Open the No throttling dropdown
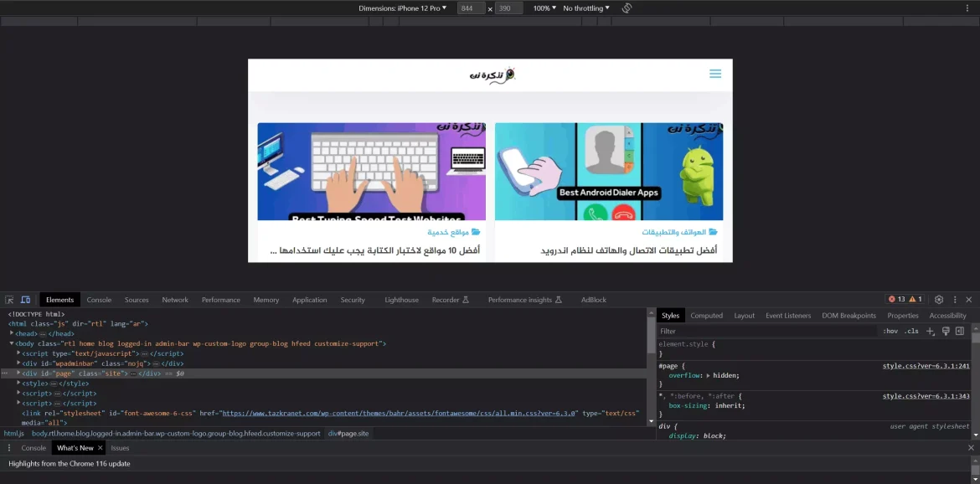Image resolution: width=980 pixels, height=484 pixels. [x=586, y=8]
